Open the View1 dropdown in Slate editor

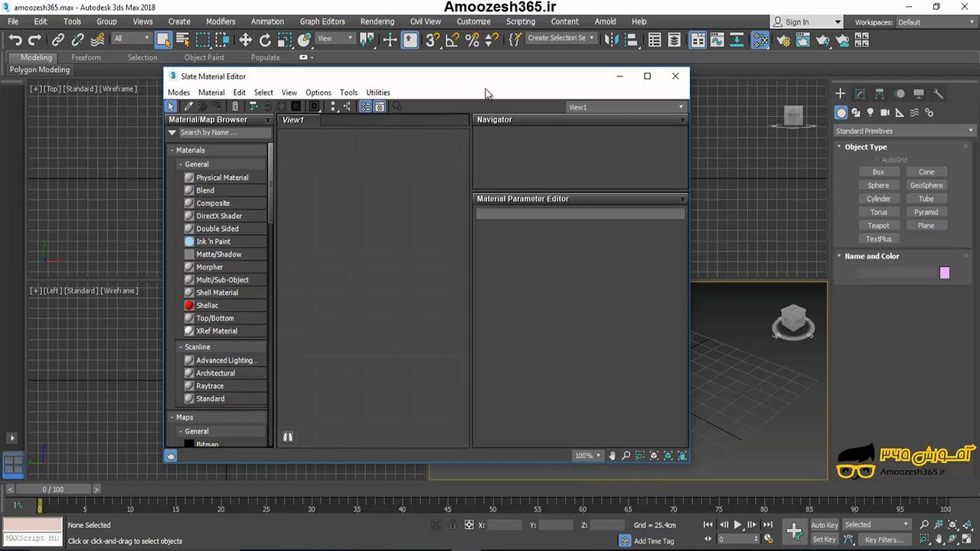pos(626,107)
